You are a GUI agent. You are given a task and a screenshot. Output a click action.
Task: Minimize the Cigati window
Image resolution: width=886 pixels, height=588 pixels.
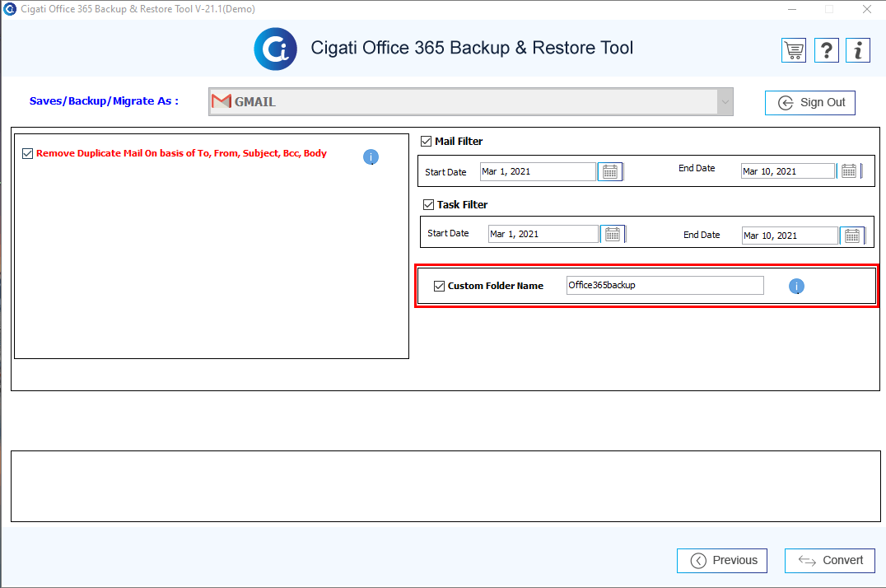(x=792, y=9)
